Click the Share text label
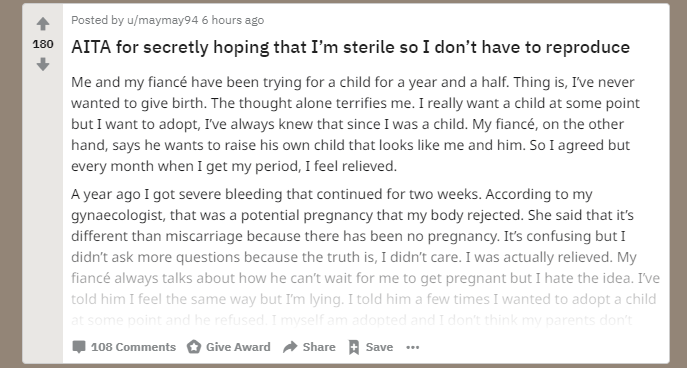 point(319,347)
